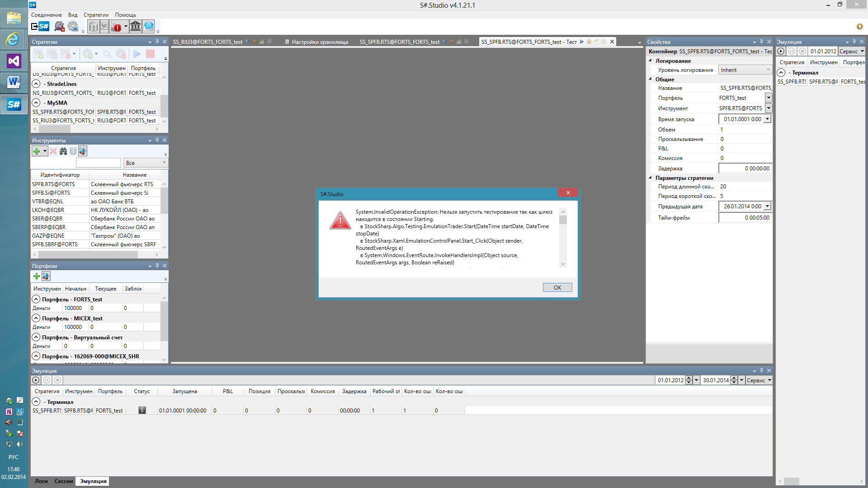Collapse the StradeLines strategy group
868x488 pixels.
click(x=36, y=84)
